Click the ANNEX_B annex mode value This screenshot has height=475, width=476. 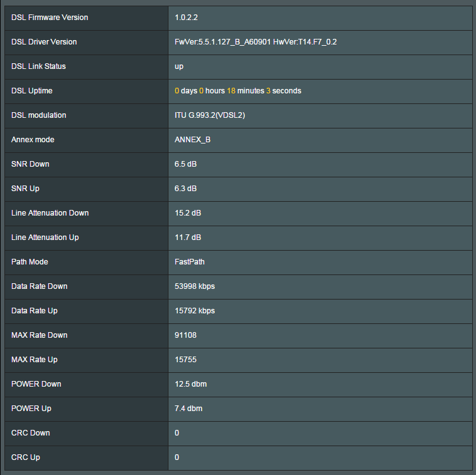click(x=192, y=140)
